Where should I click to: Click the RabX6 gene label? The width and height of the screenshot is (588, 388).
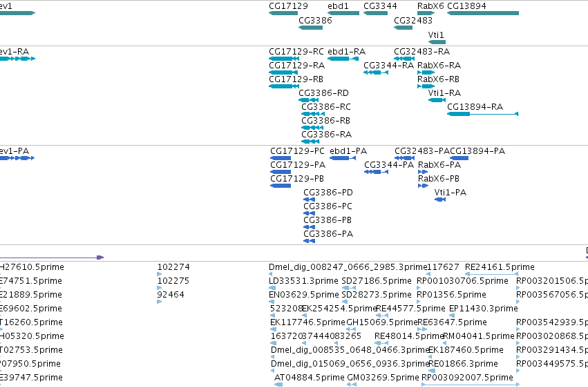(x=430, y=6)
